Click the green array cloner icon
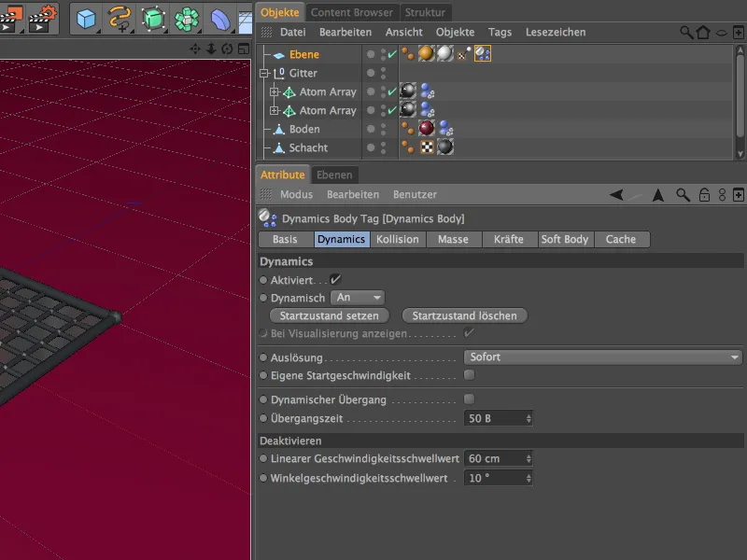Screen dimensions: 747x560 [x=187, y=20]
